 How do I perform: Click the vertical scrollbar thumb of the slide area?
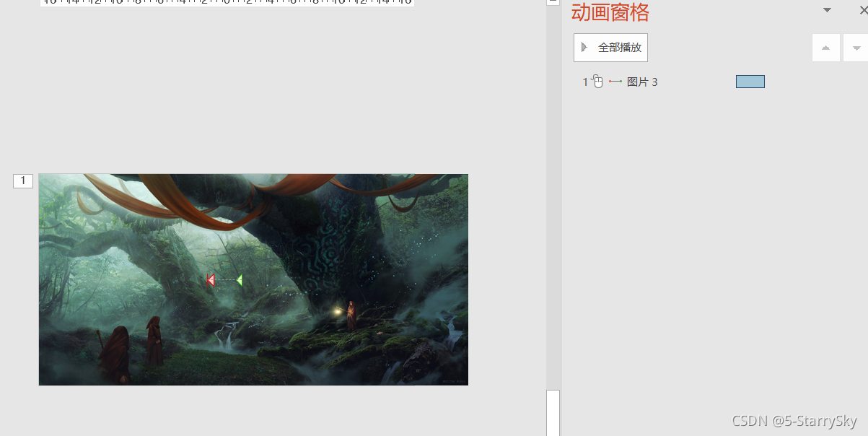click(553, 413)
